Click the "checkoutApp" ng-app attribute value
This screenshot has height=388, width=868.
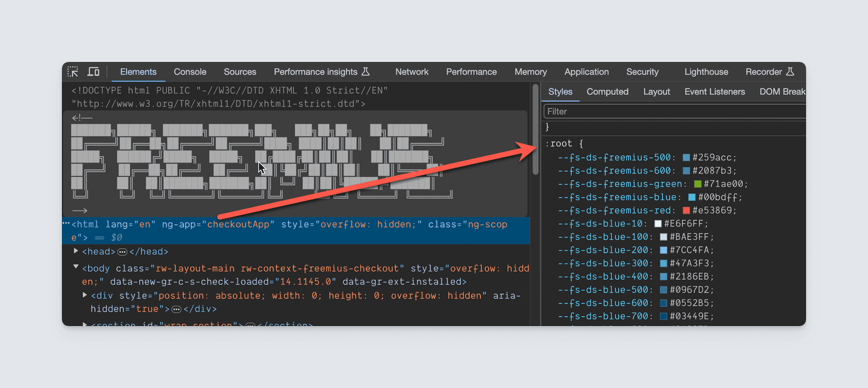[238, 224]
